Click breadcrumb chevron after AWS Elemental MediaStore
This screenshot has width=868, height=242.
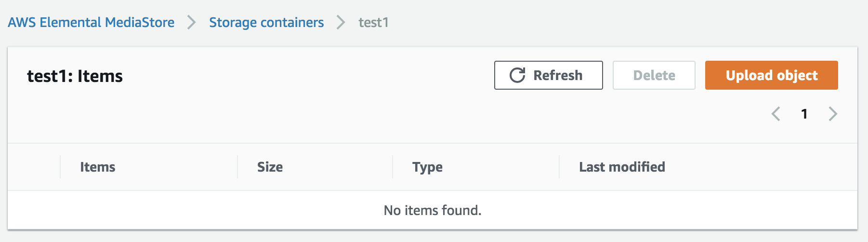point(191,22)
